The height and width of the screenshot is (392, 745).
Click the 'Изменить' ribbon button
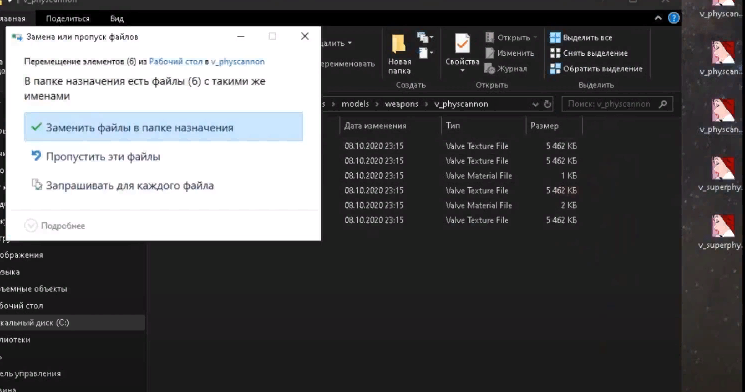(510, 53)
